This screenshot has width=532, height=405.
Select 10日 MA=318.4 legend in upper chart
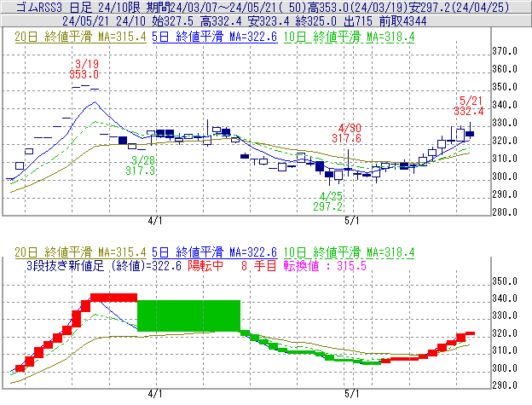point(350,37)
